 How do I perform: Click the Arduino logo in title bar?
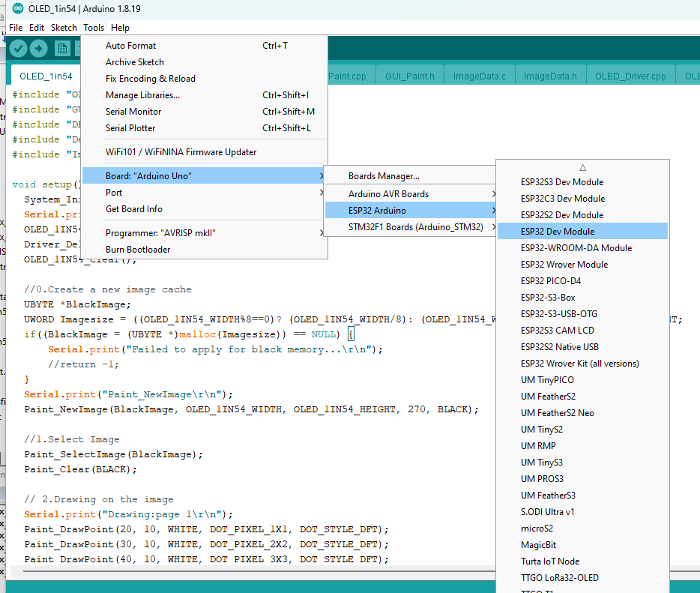pos(18,8)
